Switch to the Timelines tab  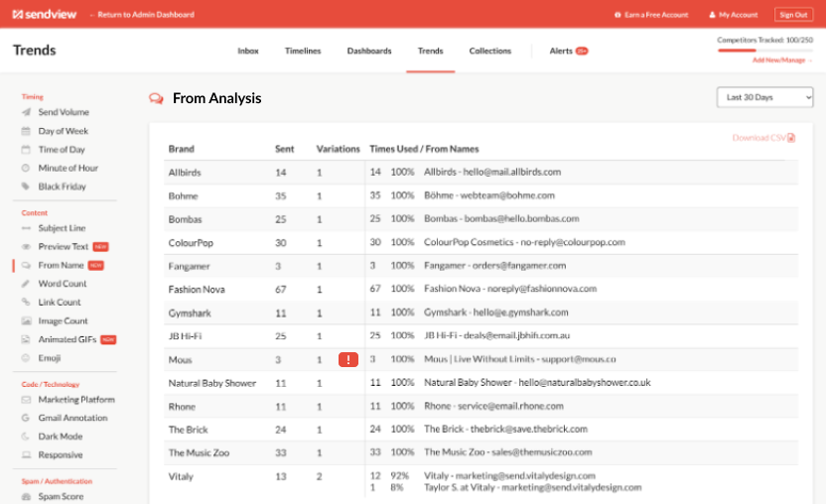[303, 51]
